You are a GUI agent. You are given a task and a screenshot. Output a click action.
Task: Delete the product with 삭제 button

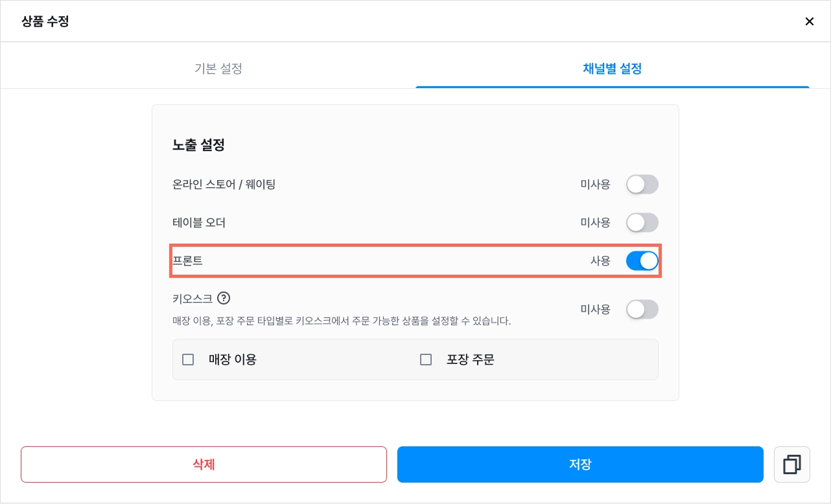pos(204,464)
